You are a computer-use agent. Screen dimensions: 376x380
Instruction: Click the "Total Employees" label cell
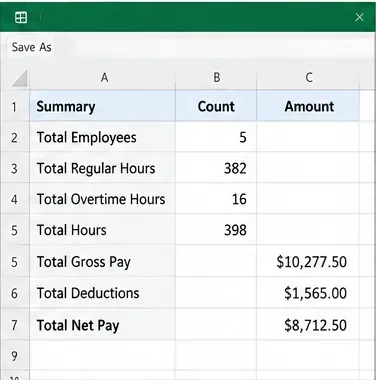[103, 137]
